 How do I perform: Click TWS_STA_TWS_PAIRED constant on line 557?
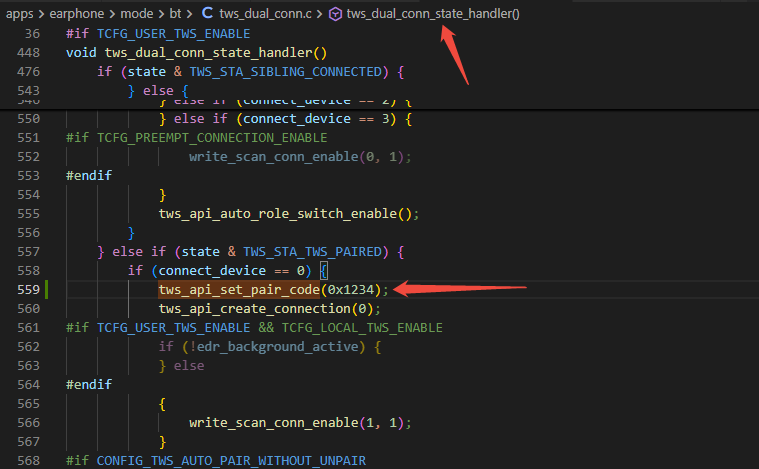pos(312,252)
